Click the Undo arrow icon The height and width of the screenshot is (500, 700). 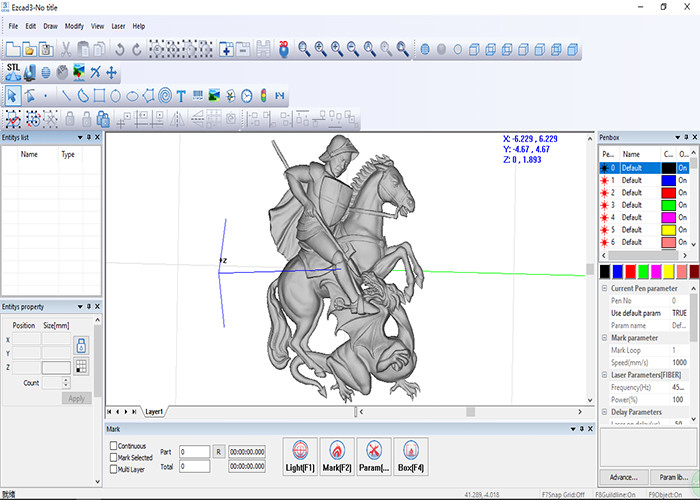[121, 48]
